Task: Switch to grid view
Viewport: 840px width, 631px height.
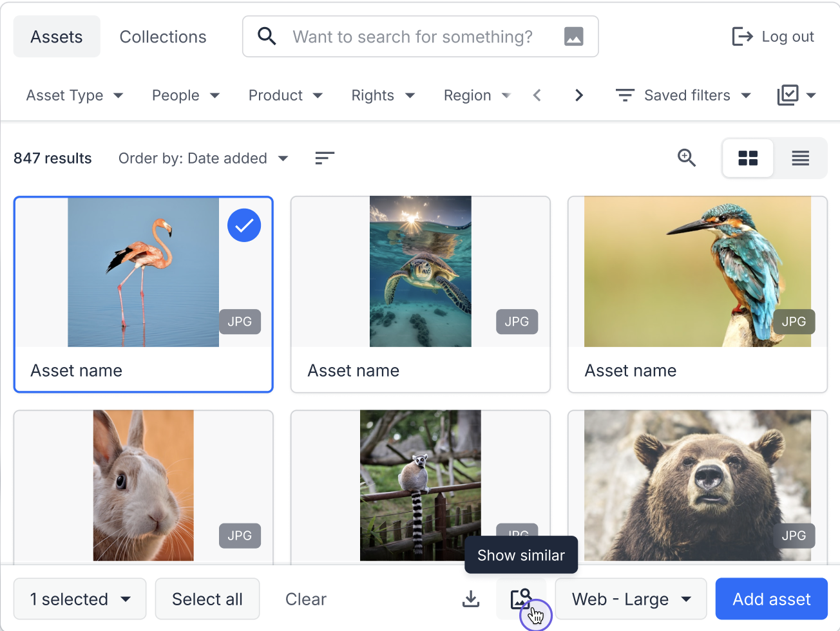Action: point(748,158)
